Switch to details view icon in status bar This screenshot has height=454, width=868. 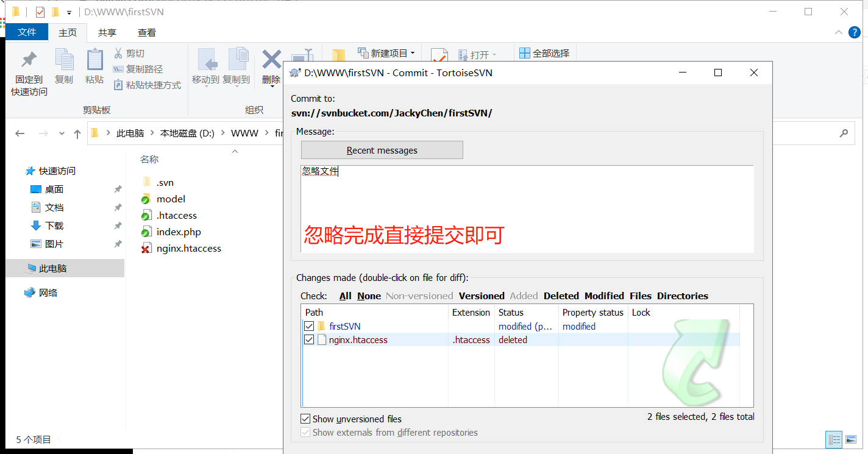coord(835,439)
